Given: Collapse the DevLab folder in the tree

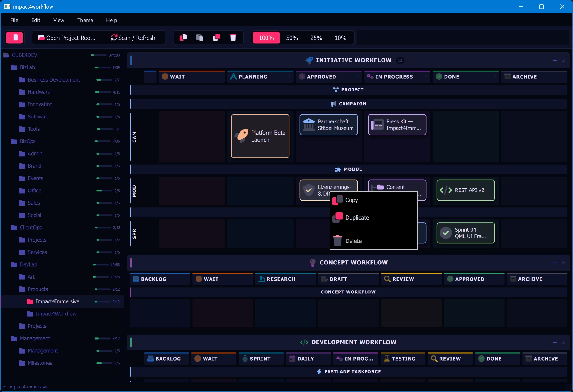Looking at the screenshot, I should pyautogui.click(x=14, y=264).
